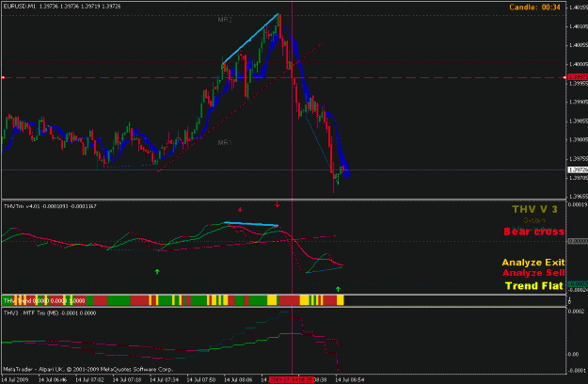Click the MetaTrader Alpari UK copyright text
This screenshot has width=588, height=384.
tap(88, 369)
